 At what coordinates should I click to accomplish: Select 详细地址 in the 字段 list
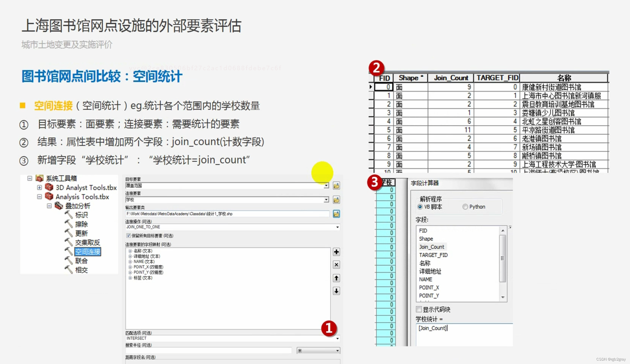click(x=430, y=271)
